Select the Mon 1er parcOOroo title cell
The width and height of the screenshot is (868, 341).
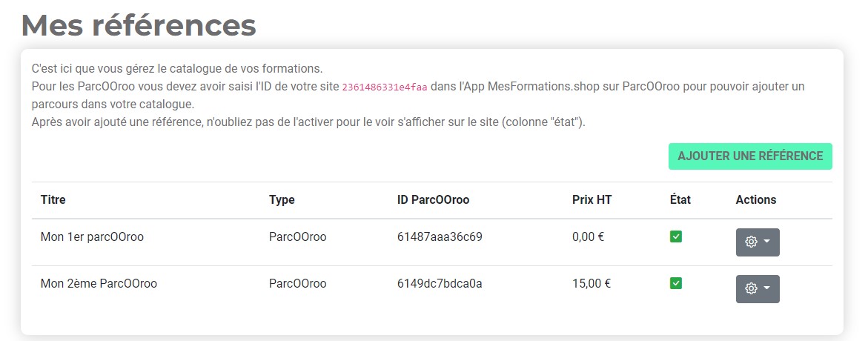(92, 237)
